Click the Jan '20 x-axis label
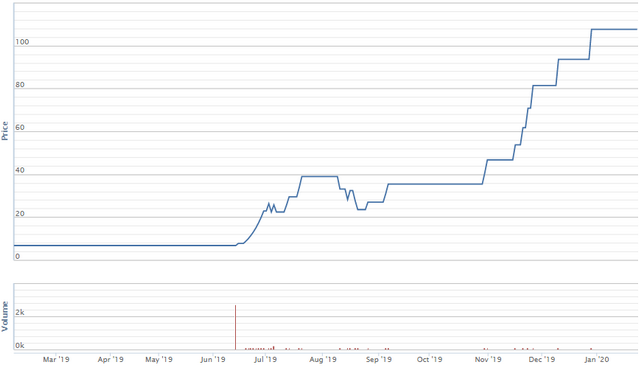 (597, 359)
